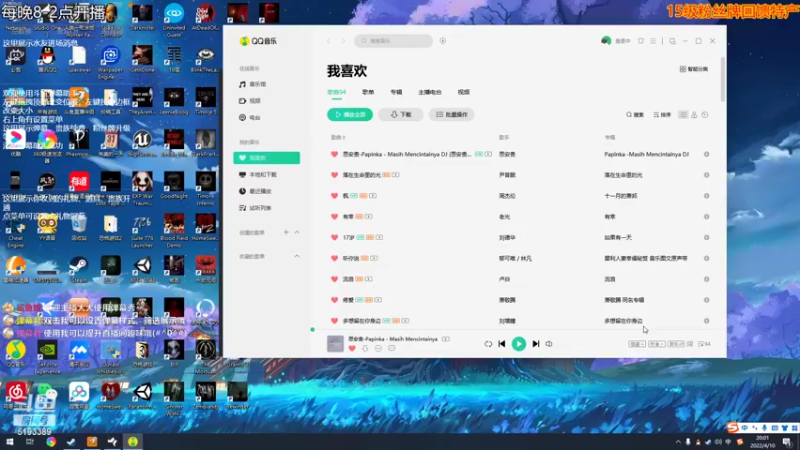Switch to 主播电台 tab
This screenshot has width=800, height=450.
430,92
